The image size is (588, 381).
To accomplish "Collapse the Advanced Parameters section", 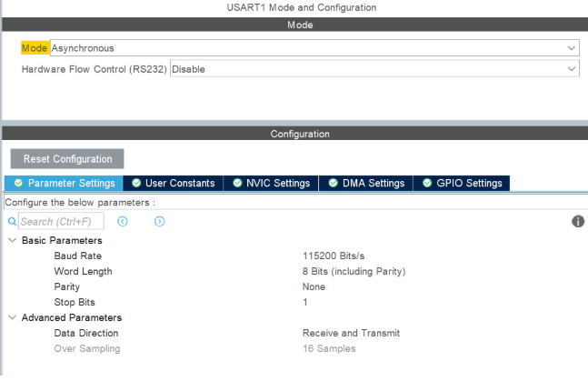I will coord(13,317).
